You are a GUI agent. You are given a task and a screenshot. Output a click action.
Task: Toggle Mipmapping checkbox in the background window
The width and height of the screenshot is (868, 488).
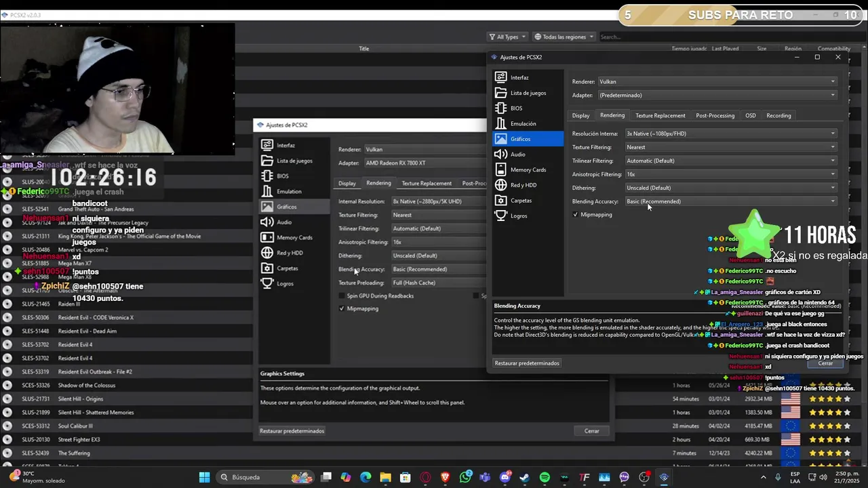(342, 308)
